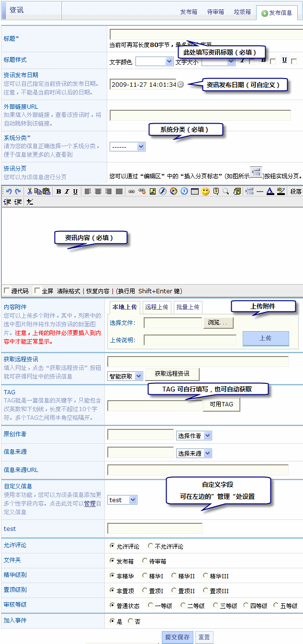This screenshot has width=303, height=644.
Task: Open the date picker clock icon
Action: [x=180, y=84]
